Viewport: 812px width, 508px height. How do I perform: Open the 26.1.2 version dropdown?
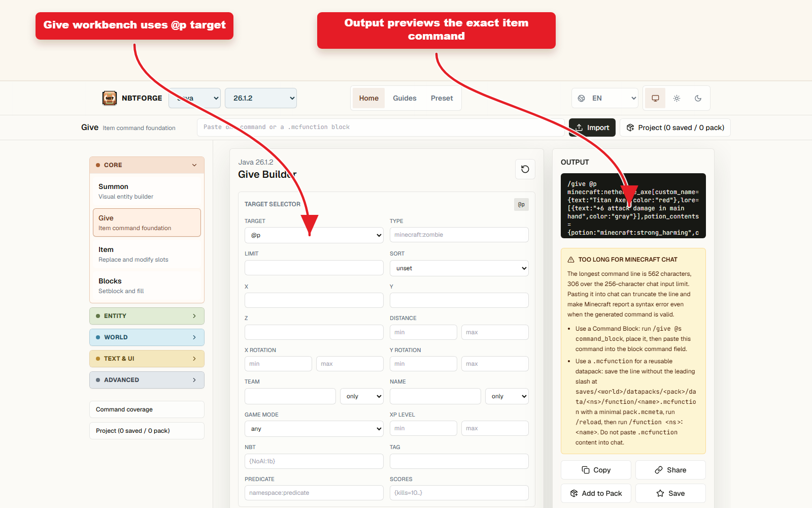[261, 98]
